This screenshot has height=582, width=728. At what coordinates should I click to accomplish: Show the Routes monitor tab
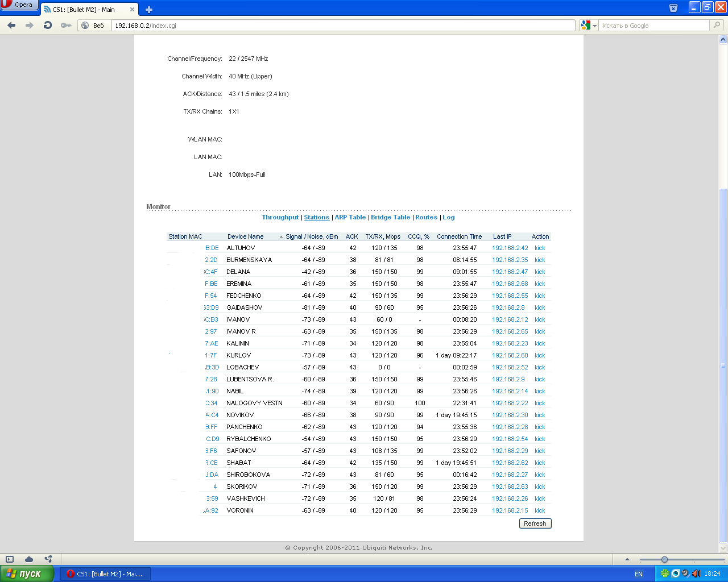427,217
